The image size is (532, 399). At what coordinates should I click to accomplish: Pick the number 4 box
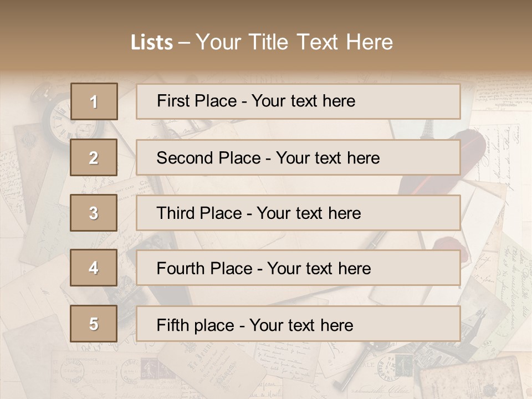coord(94,268)
